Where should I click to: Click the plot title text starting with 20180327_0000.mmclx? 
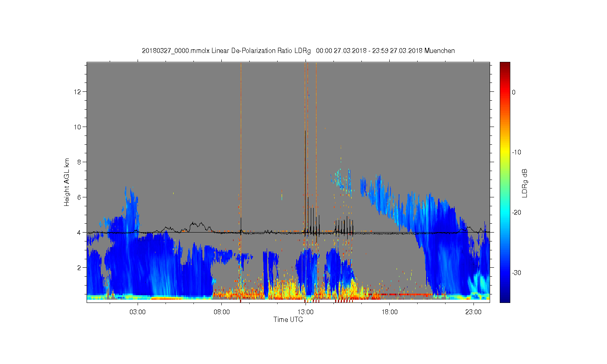(298, 51)
